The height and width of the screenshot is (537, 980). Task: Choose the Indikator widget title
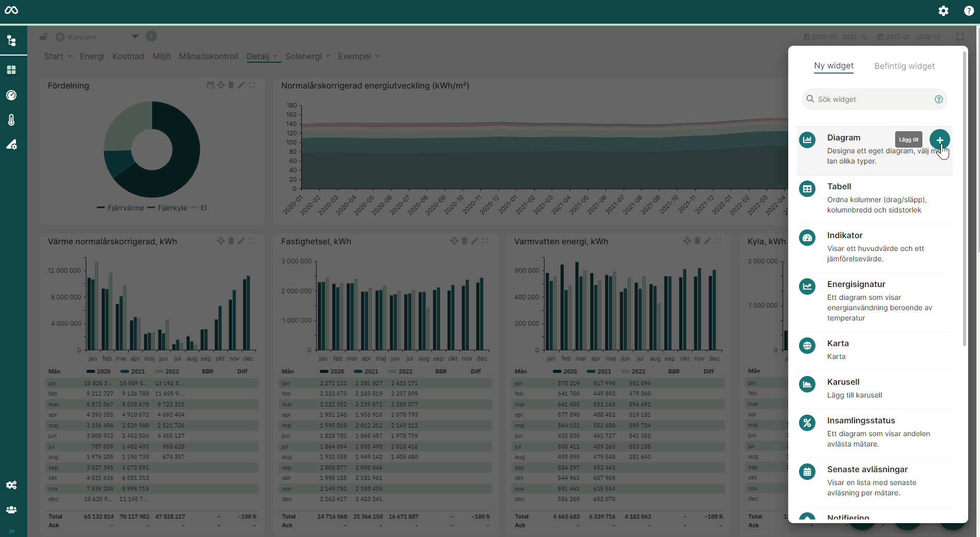point(845,236)
